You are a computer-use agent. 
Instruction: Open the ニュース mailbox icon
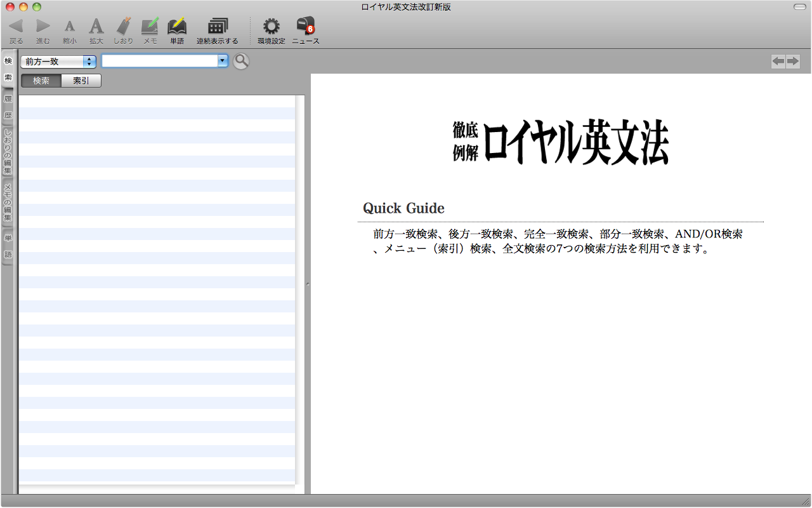[306, 26]
